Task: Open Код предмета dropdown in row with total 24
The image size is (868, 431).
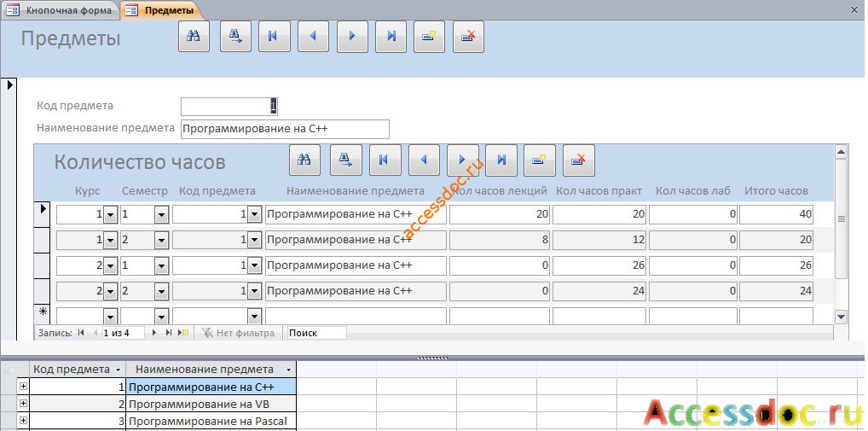Action: pos(254,291)
